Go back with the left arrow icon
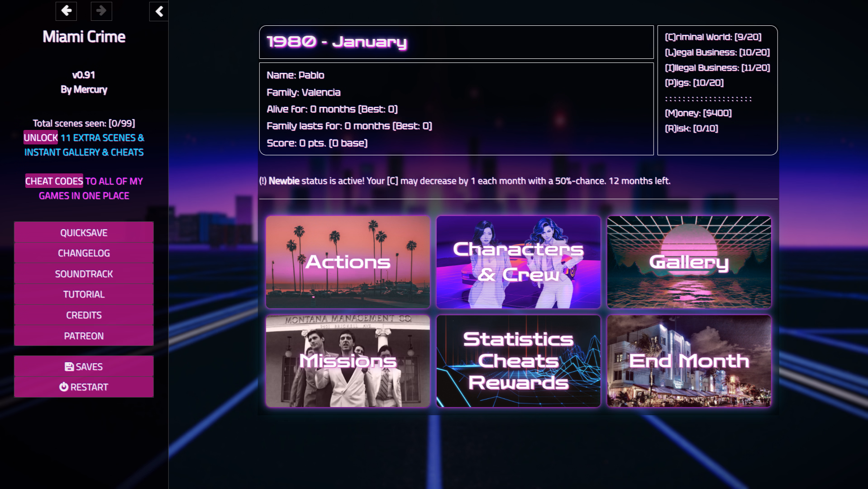Screen dimensions: 868x489 click(66, 11)
